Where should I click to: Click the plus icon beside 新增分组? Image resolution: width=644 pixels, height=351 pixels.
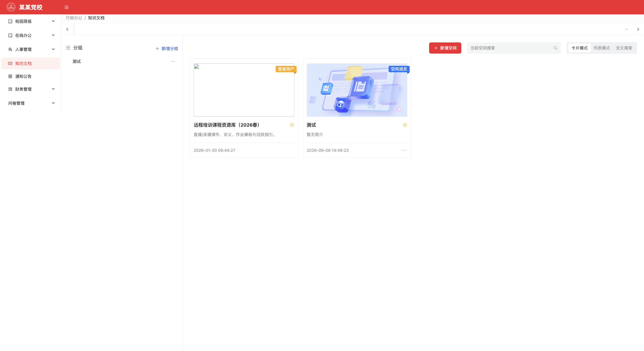point(157,49)
